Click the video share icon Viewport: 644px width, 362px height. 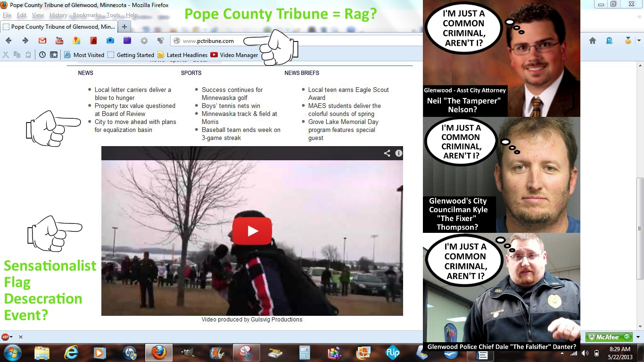coord(387,153)
